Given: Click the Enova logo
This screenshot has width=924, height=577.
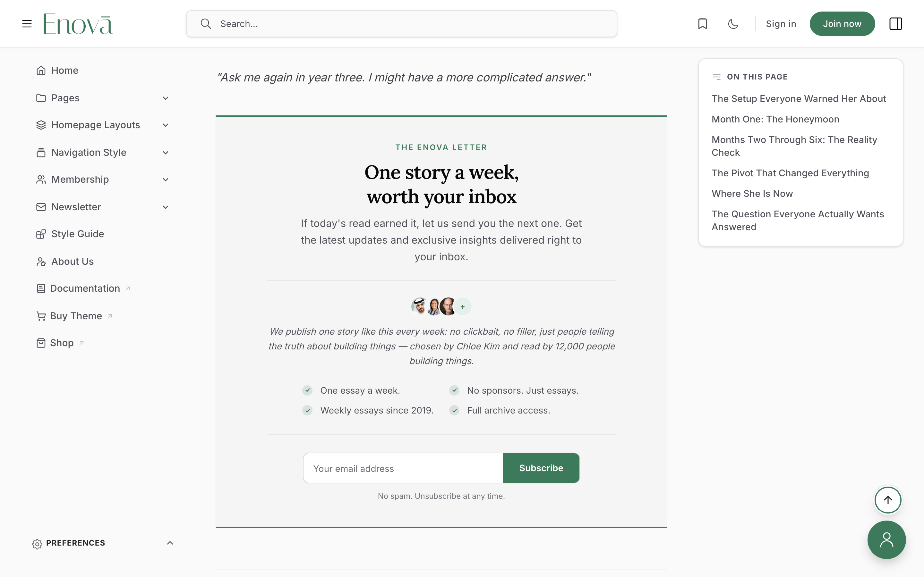Looking at the screenshot, I should (78, 24).
